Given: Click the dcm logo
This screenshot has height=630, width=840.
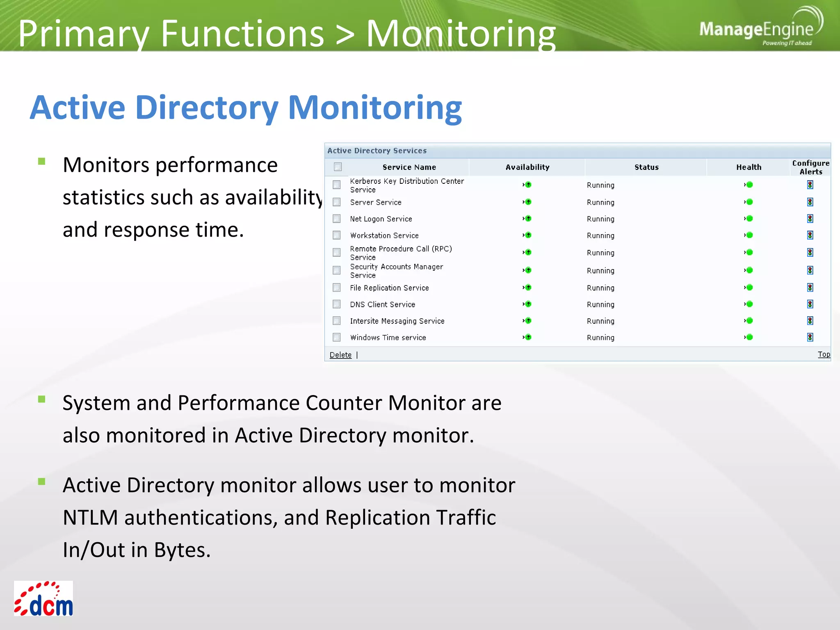Looking at the screenshot, I should [x=43, y=598].
